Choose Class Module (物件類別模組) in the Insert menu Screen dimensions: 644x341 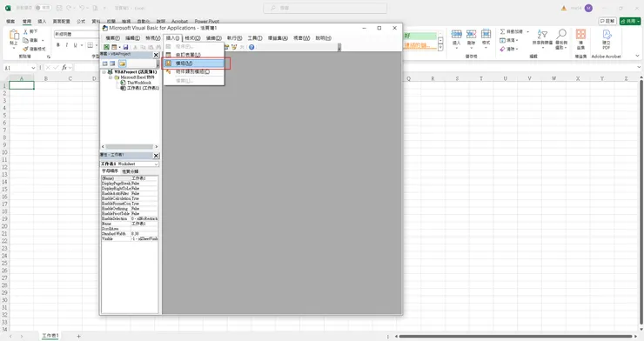pos(194,72)
